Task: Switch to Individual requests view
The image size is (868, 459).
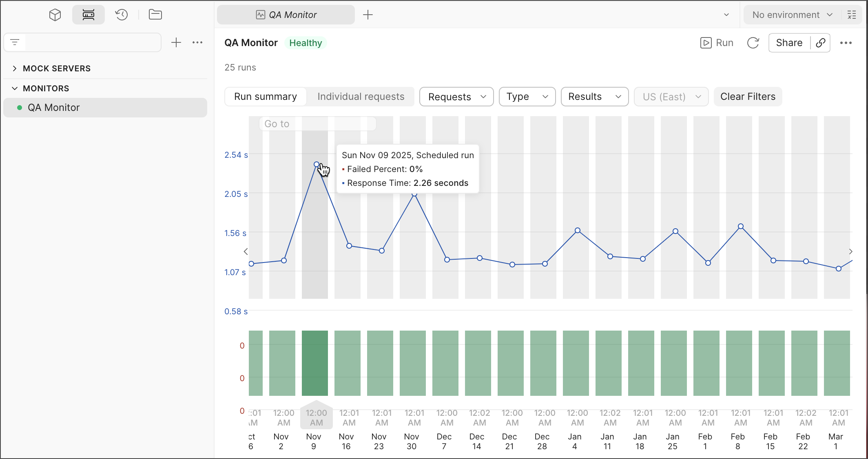Action: (361, 97)
